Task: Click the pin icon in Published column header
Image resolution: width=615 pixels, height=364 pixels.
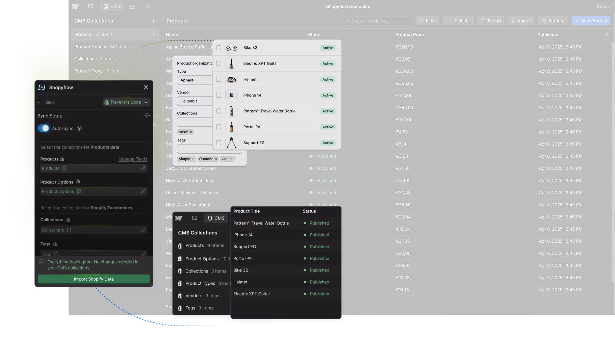Action: pos(607,34)
